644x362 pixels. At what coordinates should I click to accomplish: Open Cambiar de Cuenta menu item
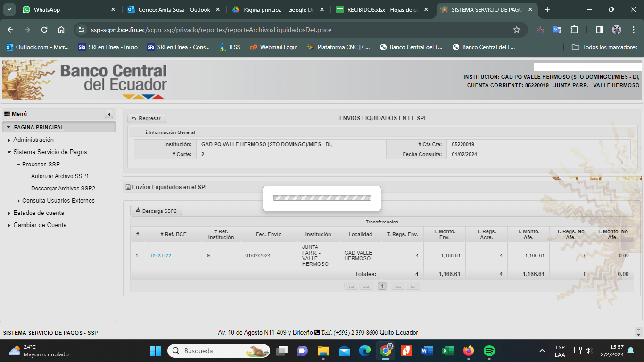tap(40, 225)
